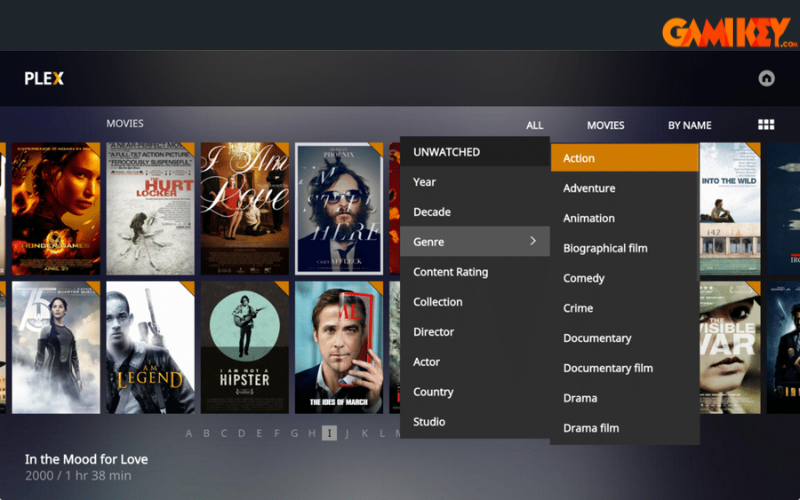Open I'm Still Here poster

coord(339,209)
